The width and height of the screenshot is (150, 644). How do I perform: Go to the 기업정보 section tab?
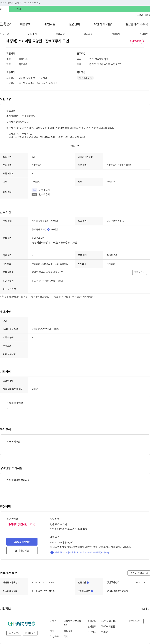(x=144, y=34)
